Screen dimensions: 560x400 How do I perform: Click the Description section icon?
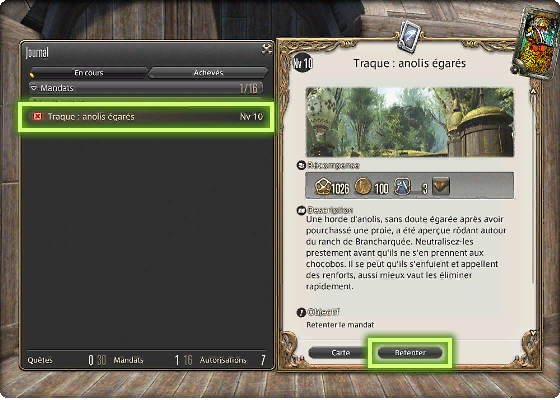[x=301, y=210]
